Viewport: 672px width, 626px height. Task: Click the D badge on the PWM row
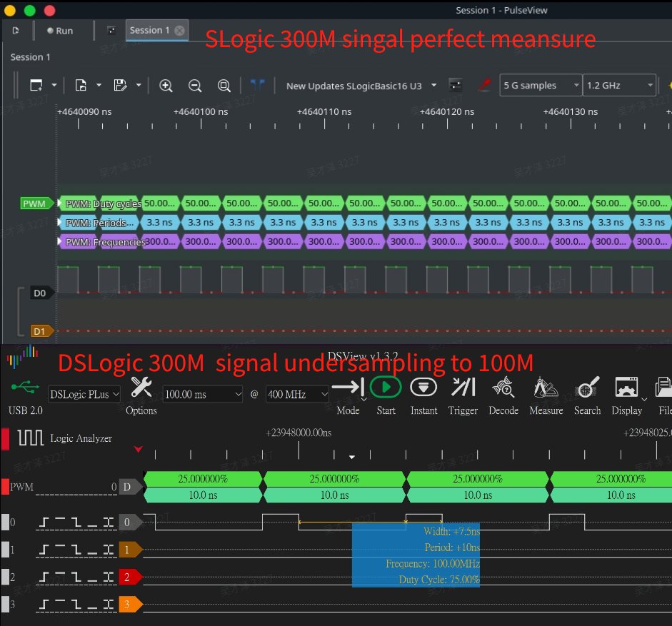(130, 487)
